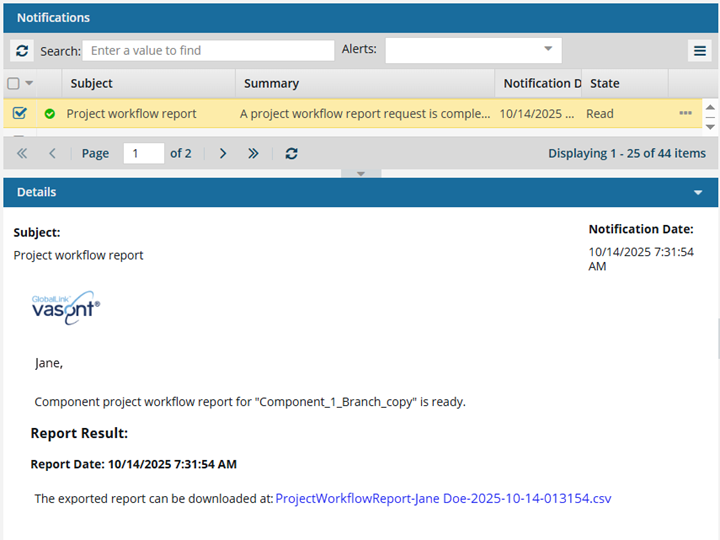Viewport: 720px width, 540px height.
Task: Open row actions ellipsis for Project workflow report
Action: click(685, 114)
